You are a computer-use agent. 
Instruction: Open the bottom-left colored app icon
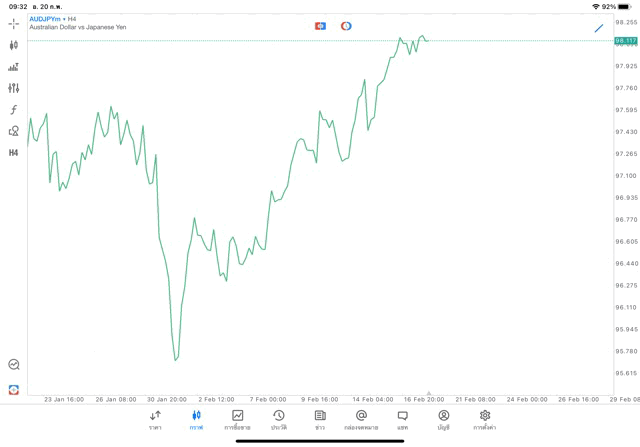click(x=13, y=388)
